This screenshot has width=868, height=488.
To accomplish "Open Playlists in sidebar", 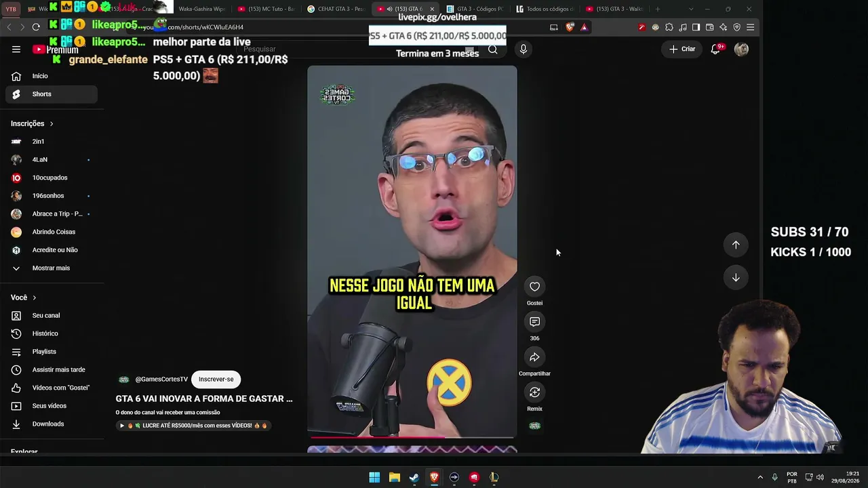I will pos(52,352).
